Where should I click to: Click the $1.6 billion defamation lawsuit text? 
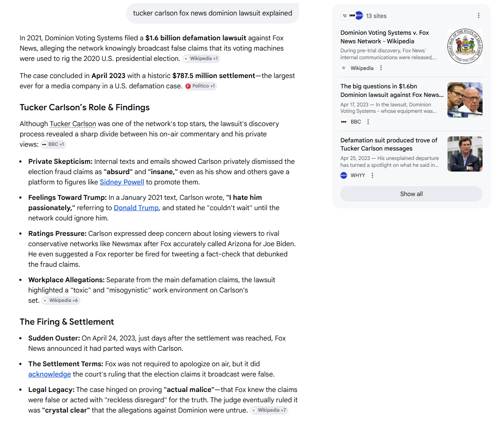(196, 38)
